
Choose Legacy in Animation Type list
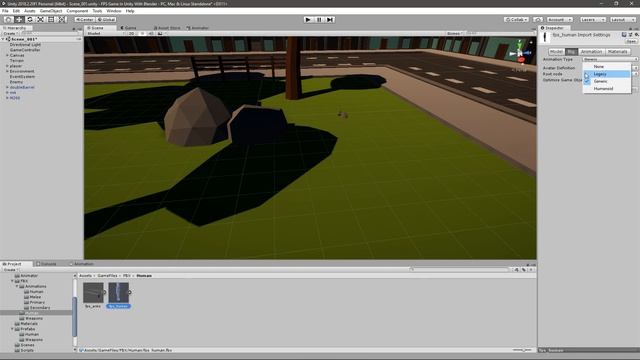click(607, 73)
